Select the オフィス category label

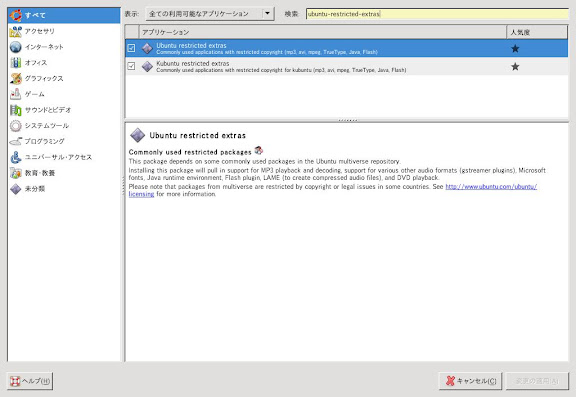pyautogui.click(x=36, y=63)
